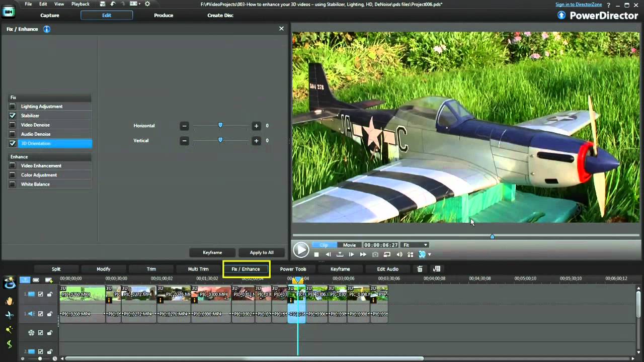Enable the Lighting Adjustment checkbox

[x=13, y=107]
